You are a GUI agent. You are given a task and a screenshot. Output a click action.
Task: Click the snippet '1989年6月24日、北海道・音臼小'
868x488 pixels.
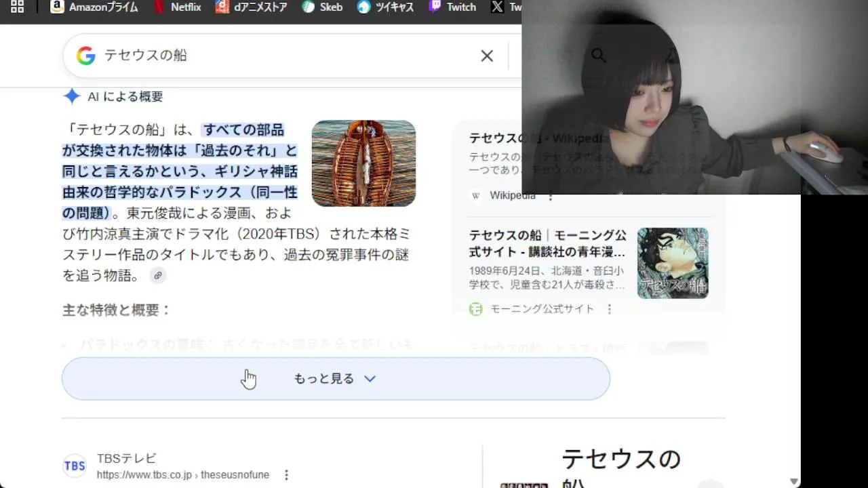pyautogui.click(x=548, y=270)
